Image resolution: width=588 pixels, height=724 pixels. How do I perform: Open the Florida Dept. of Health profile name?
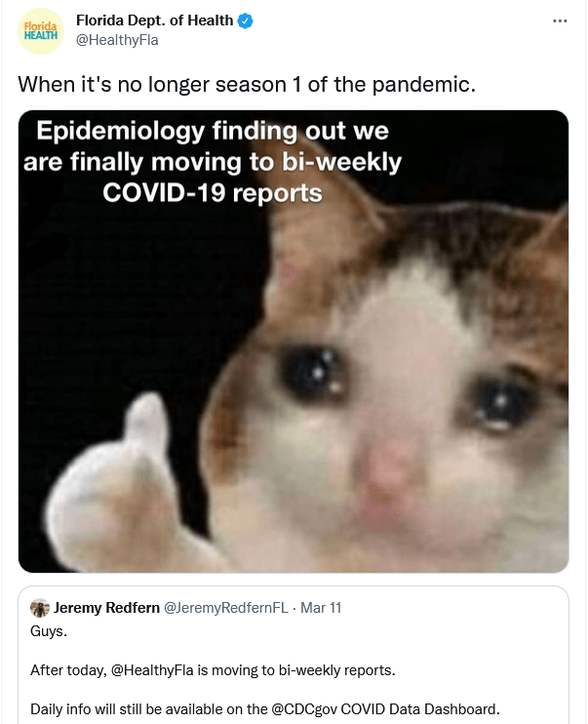[155, 20]
